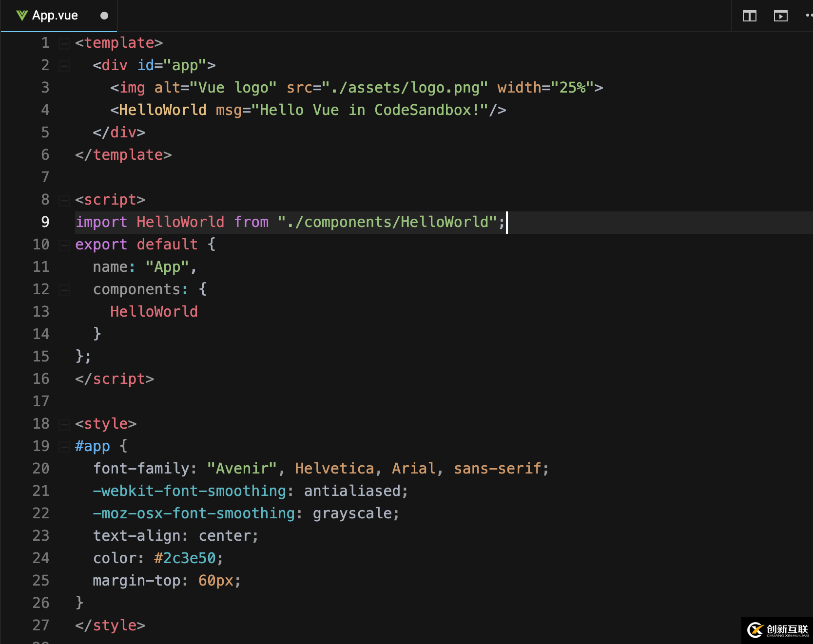
Task: Click line number 17 in the gutter
Action: click(41, 401)
